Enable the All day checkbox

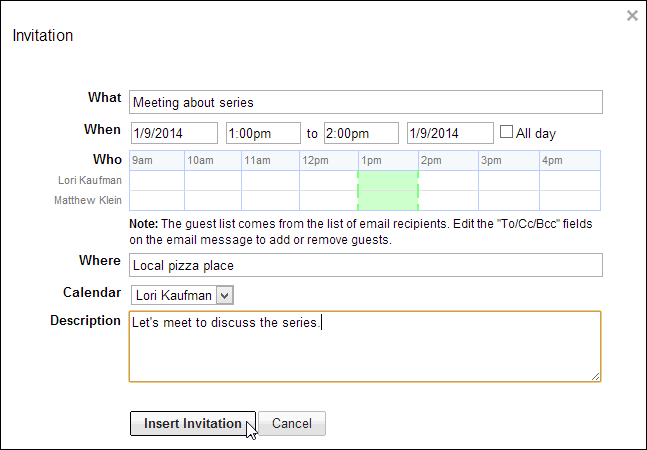tap(506, 132)
